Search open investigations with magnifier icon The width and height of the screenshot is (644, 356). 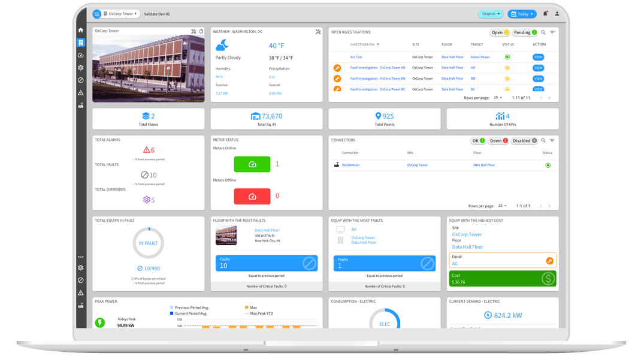point(543,32)
